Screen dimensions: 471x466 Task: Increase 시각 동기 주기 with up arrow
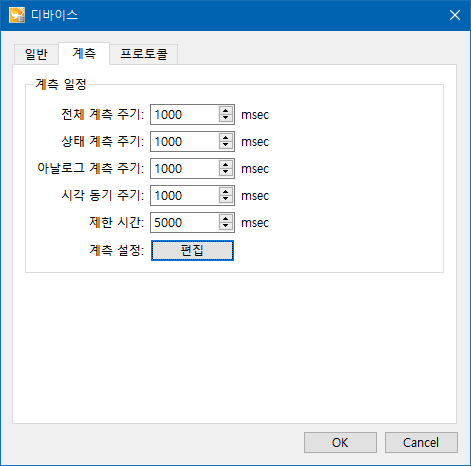(x=226, y=192)
